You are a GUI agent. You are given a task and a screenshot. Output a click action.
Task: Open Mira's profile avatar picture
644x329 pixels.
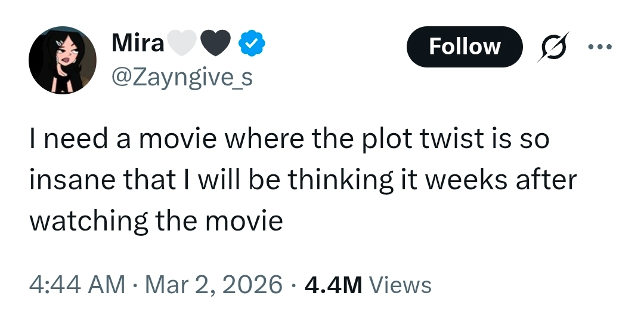pos(62,60)
